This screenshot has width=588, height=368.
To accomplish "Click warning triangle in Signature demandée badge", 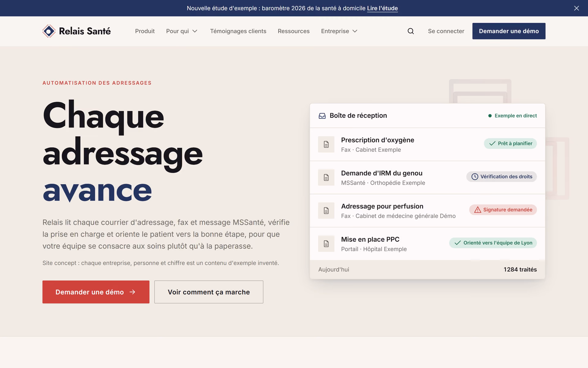I will (x=477, y=210).
